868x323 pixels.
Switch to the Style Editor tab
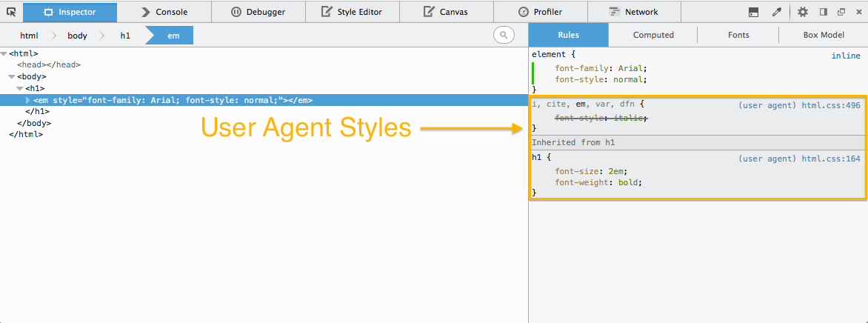pos(351,12)
